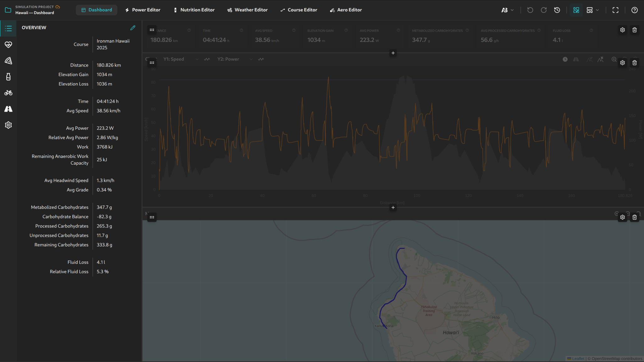Open the project folder icon
Image resolution: width=644 pixels, height=362 pixels.
coord(8,10)
